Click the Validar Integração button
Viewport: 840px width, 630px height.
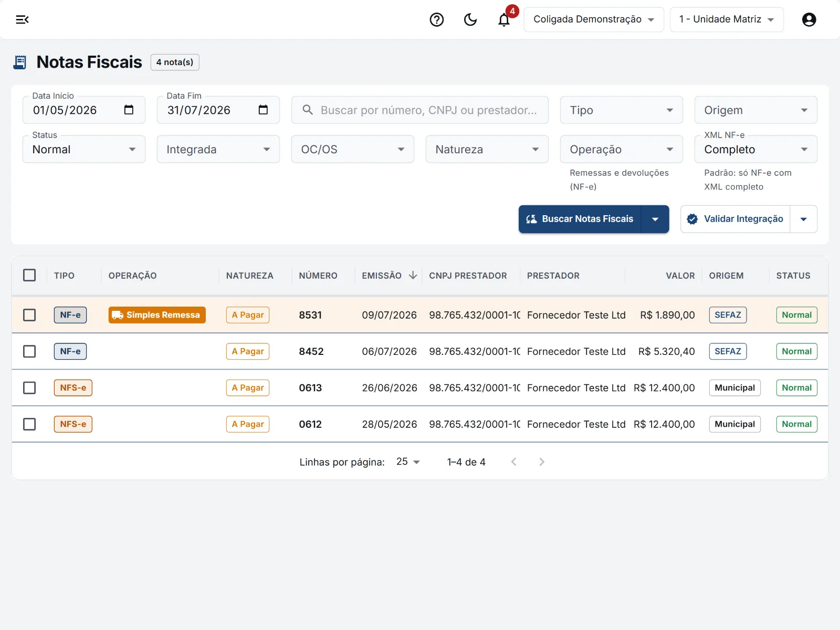coord(735,219)
